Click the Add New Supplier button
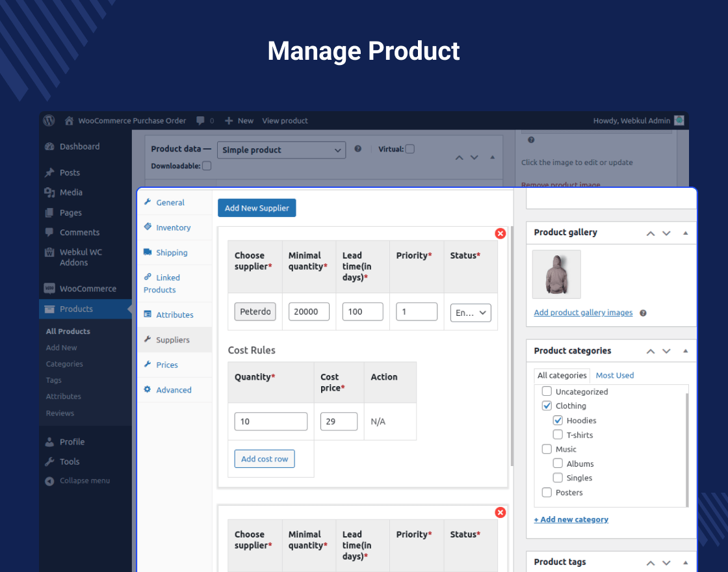The image size is (728, 572). 257,207
